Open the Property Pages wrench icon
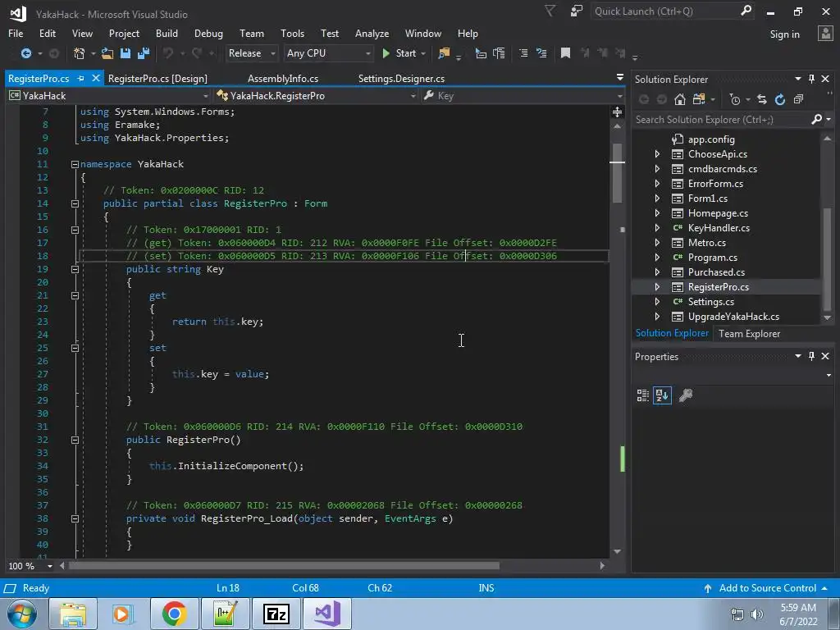 tap(686, 395)
